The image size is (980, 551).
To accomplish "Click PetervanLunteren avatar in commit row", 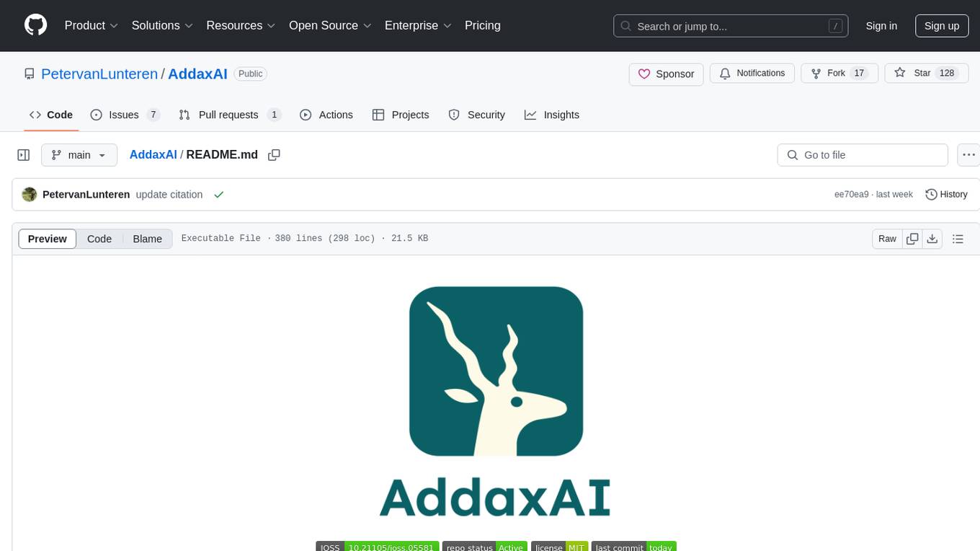I will click(x=30, y=195).
